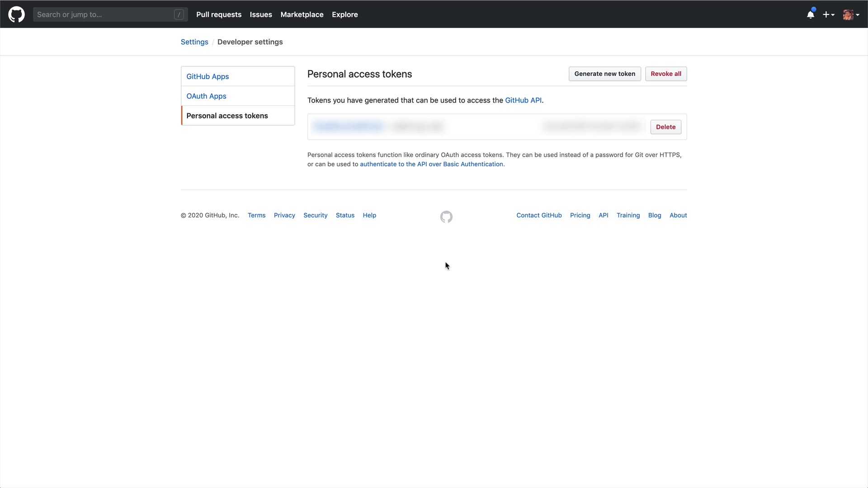Open the Basic Authentication API link

click(x=432, y=164)
